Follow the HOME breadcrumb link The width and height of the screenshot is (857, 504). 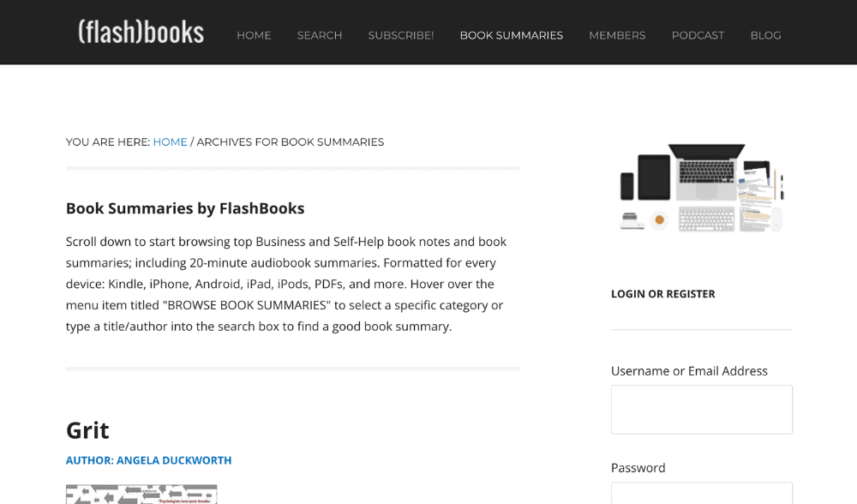click(170, 142)
